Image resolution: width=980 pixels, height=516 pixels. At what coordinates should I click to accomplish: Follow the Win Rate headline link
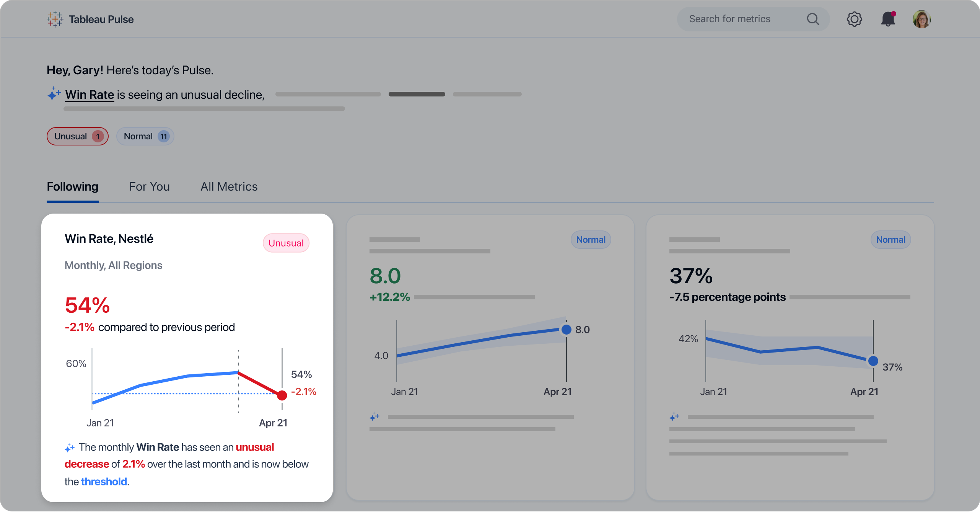tap(90, 95)
